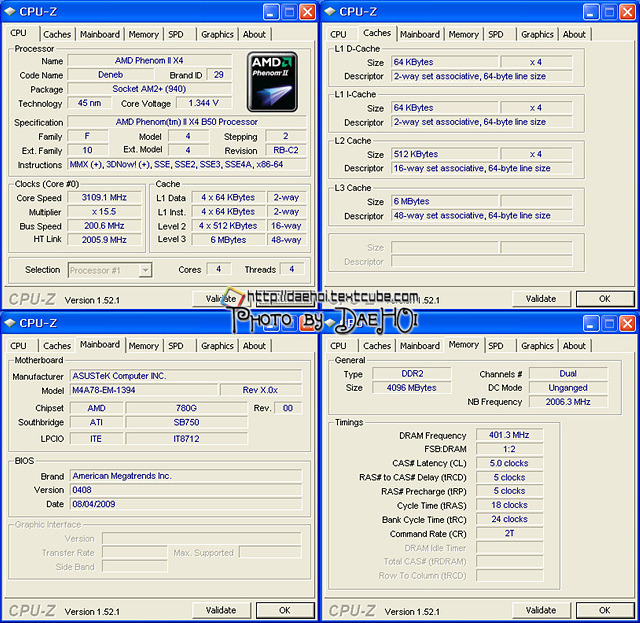Click CPU-Z title icon in top-left window
The image size is (640, 623).
click(x=10, y=12)
